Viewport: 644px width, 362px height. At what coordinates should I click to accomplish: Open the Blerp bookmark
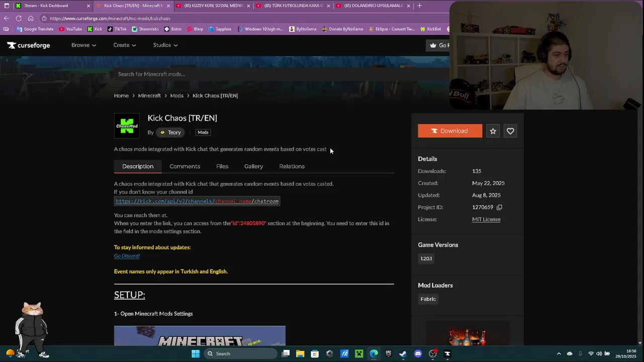click(195, 29)
